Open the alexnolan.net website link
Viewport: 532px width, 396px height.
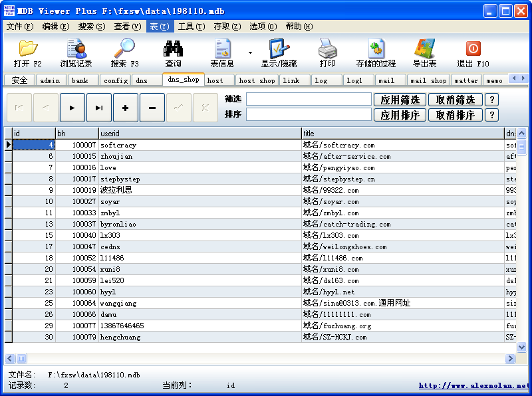[x=473, y=385]
